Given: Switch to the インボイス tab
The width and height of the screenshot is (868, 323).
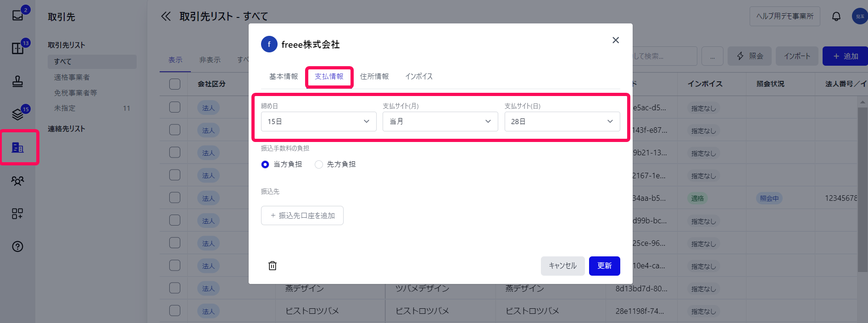Looking at the screenshot, I should (x=419, y=77).
